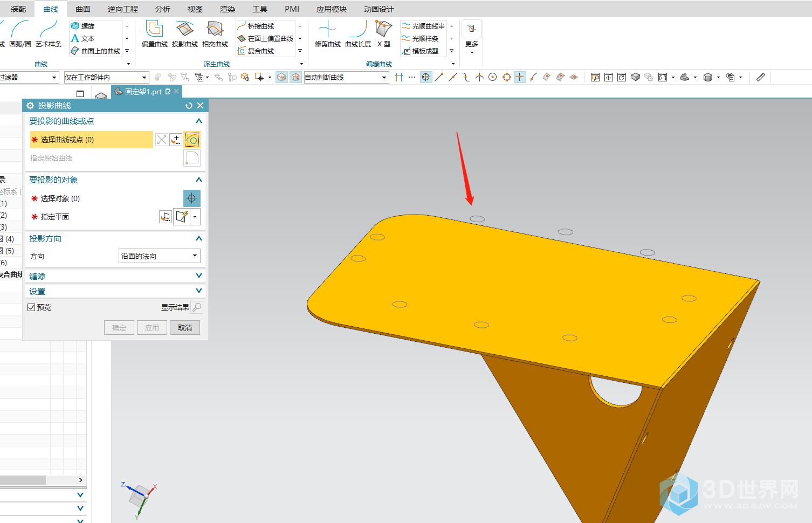Click the 光顺样条 (Smooth Spline) tool
Screen dimensions: 812x523
[420, 38]
